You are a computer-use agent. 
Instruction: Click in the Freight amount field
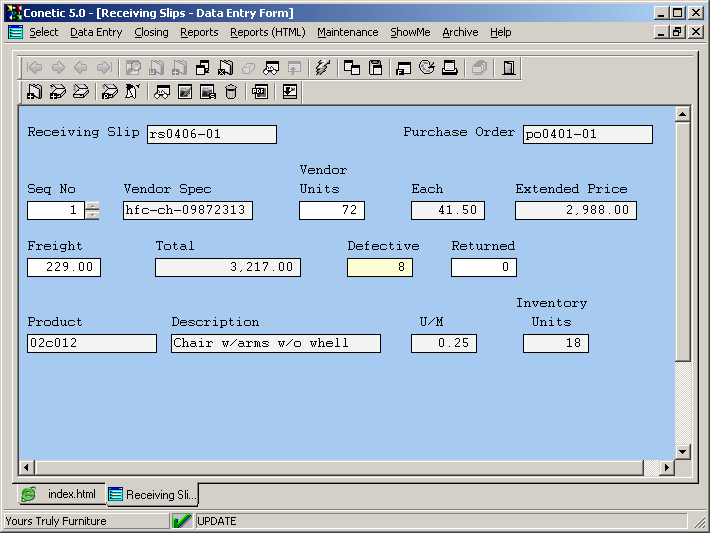click(x=64, y=267)
